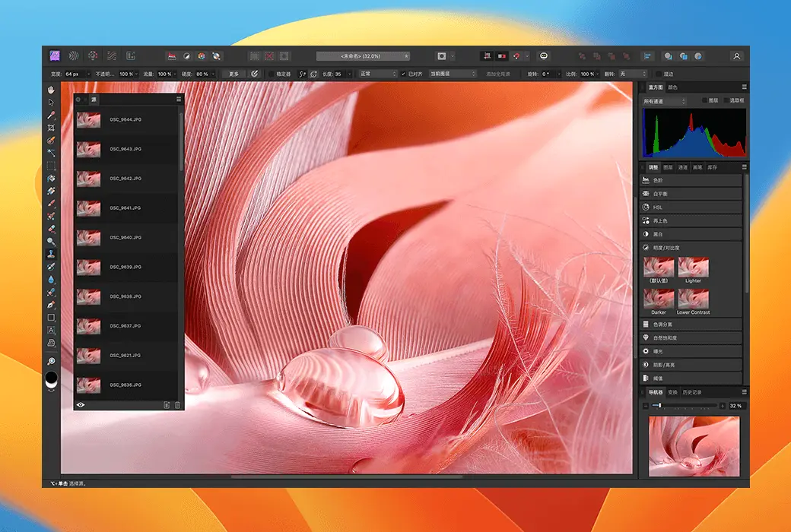Add a 白平衡 white balance adjustment
The height and width of the screenshot is (532, 791).
(691, 194)
